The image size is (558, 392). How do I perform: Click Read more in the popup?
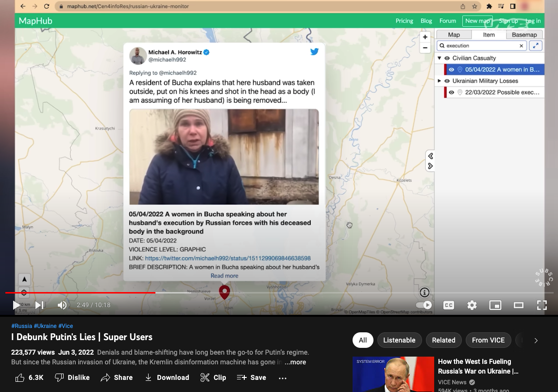[224, 276]
